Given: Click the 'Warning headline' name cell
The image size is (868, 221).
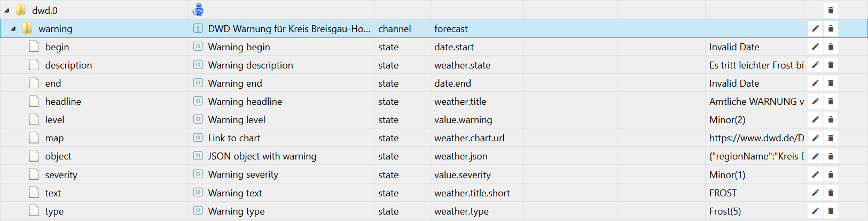Looking at the screenshot, I should tap(245, 102).
